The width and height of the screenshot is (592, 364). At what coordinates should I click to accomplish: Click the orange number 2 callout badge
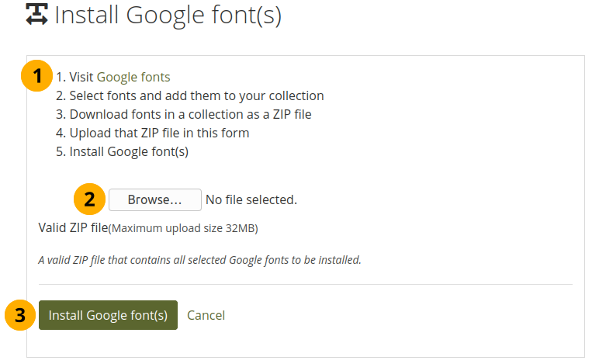[90, 199]
